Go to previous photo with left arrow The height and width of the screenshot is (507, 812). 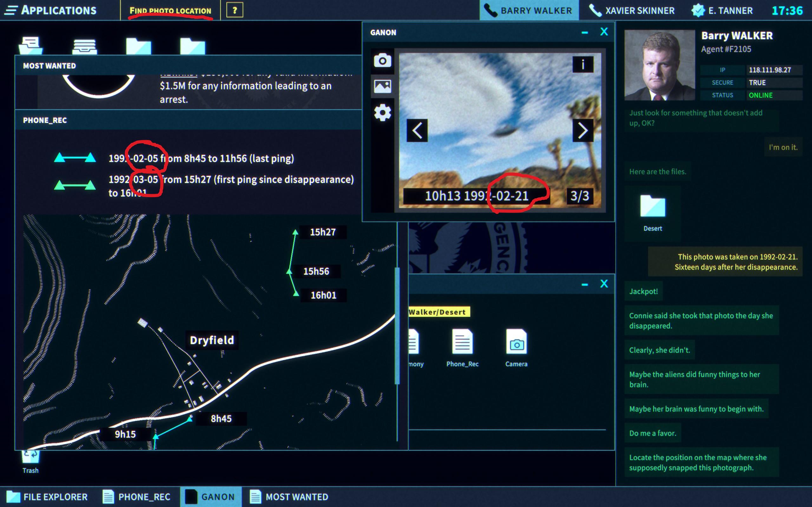coord(417,131)
